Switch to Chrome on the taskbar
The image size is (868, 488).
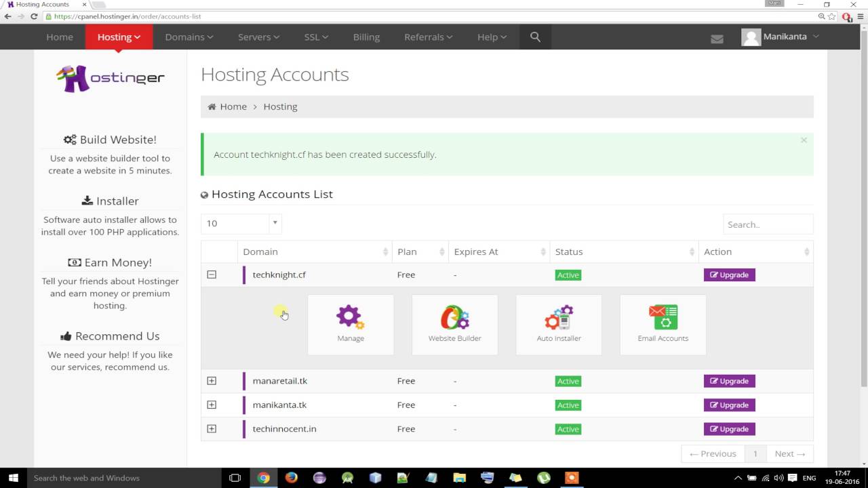click(x=263, y=478)
